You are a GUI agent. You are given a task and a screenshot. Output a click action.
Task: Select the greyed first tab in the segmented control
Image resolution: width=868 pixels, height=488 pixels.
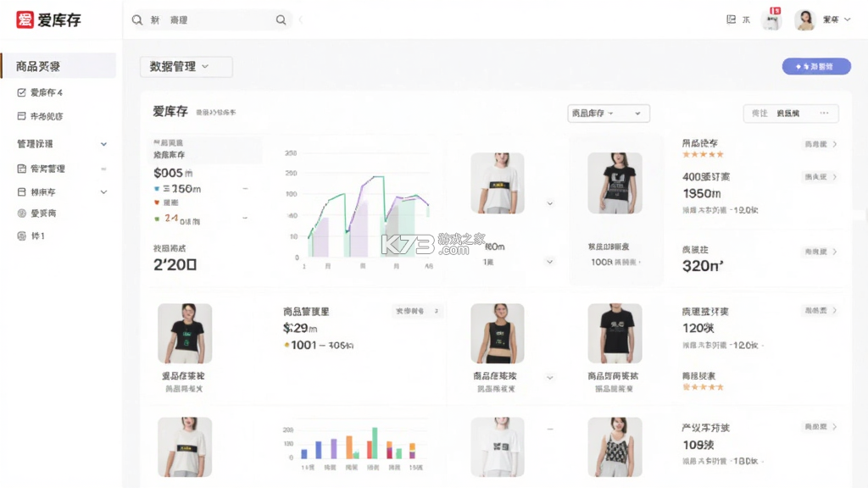pos(759,114)
